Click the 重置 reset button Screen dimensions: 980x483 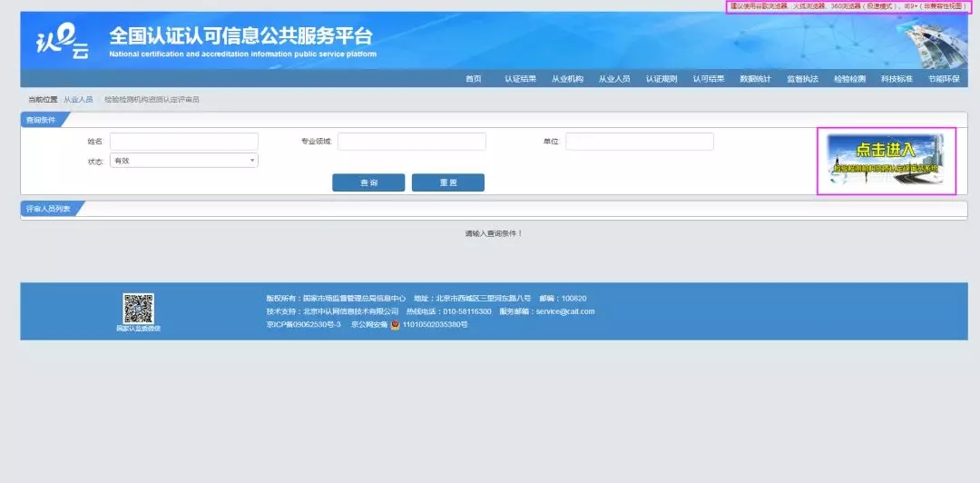point(448,182)
